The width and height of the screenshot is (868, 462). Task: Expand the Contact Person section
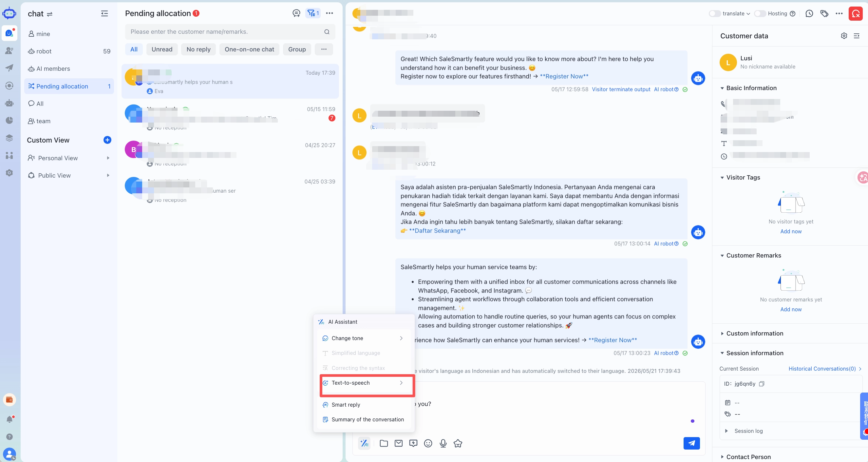pyautogui.click(x=722, y=457)
